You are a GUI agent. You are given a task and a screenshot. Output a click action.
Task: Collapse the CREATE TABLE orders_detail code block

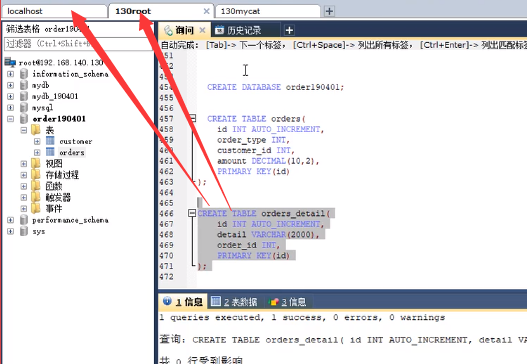coord(192,213)
